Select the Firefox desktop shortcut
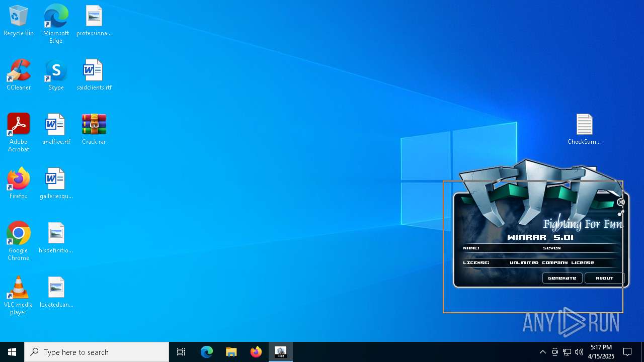 19,184
